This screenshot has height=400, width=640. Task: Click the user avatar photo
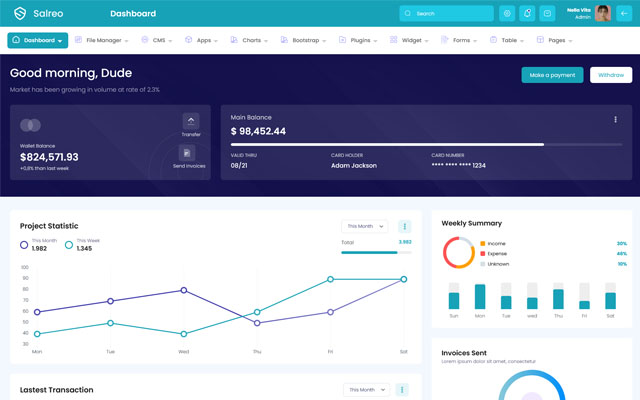pyautogui.click(x=603, y=13)
